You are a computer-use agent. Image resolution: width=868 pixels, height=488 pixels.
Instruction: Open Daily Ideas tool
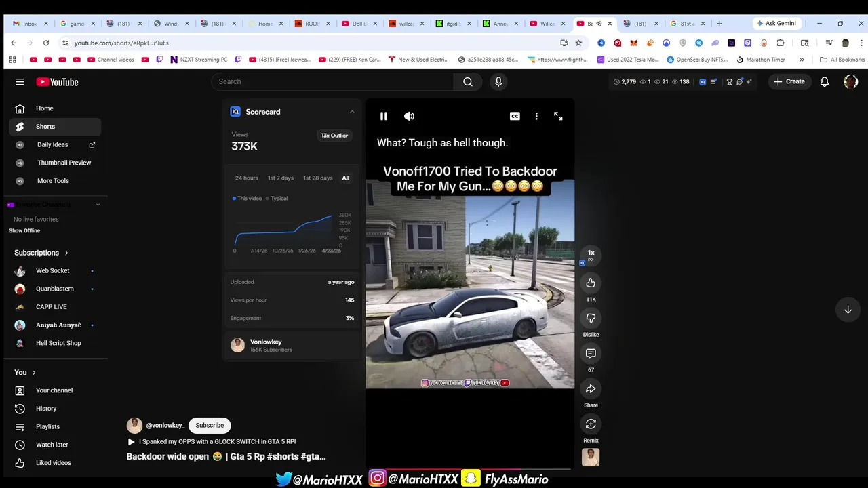point(55,144)
